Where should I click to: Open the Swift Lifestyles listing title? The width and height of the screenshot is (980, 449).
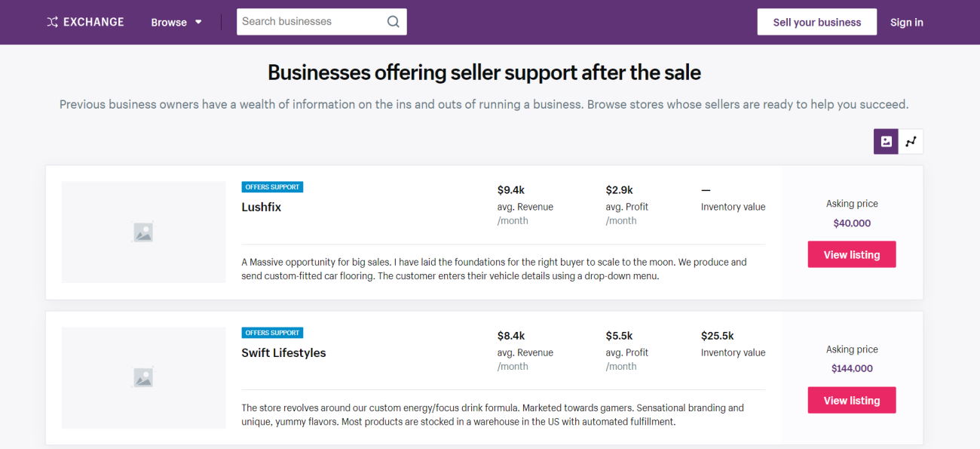click(x=283, y=352)
